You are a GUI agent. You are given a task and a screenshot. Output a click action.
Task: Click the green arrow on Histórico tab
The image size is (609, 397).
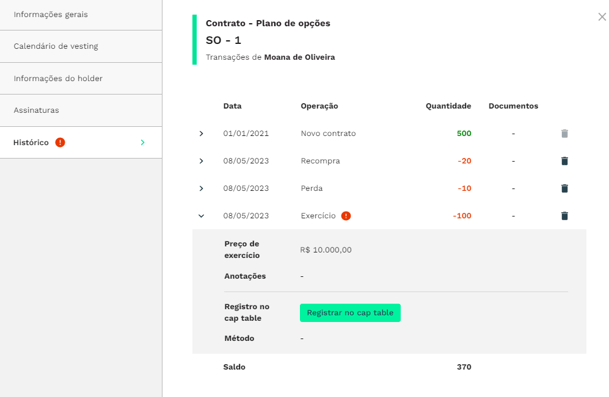point(143,143)
